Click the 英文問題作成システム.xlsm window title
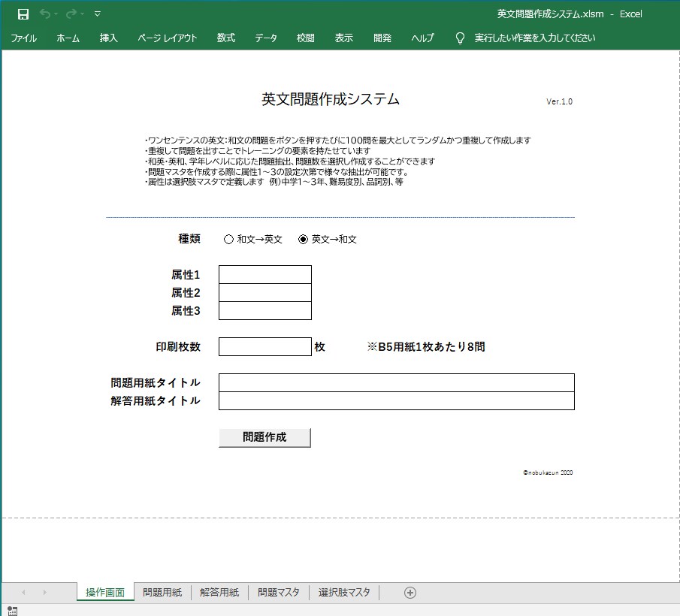 tap(550, 14)
